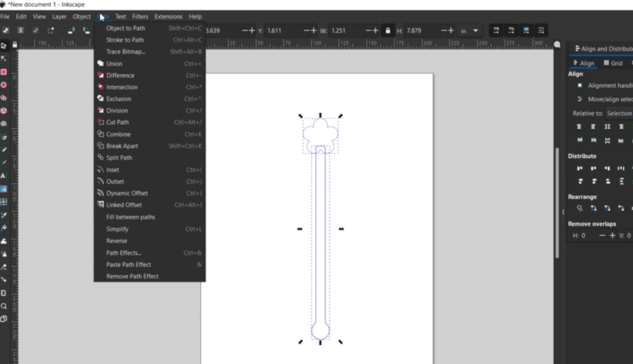
Task: Choose Union from Path menu
Action: coord(114,64)
